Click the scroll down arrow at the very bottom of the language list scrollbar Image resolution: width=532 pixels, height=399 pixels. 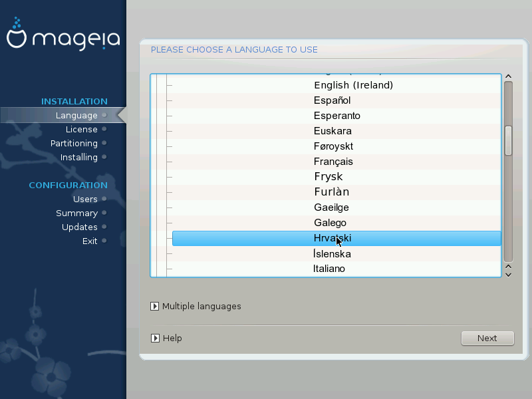click(x=508, y=275)
